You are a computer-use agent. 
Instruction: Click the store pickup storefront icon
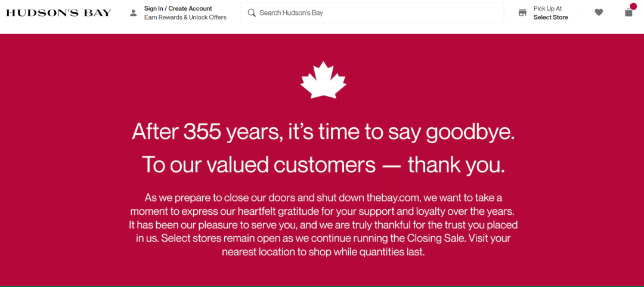[523, 13]
